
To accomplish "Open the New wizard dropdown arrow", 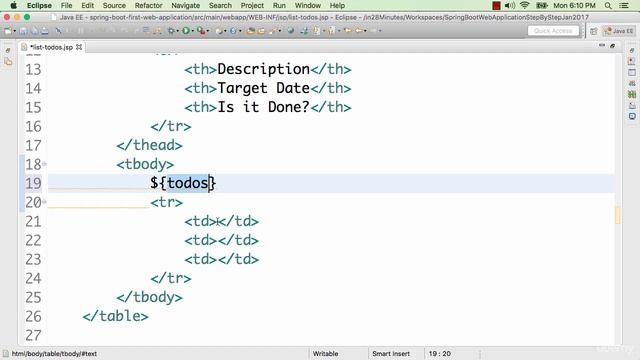I will coord(15,31).
